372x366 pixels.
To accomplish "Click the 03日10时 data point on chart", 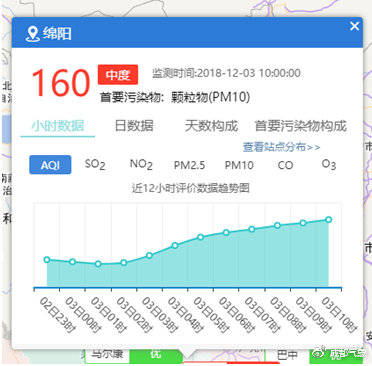I will tap(329, 220).
